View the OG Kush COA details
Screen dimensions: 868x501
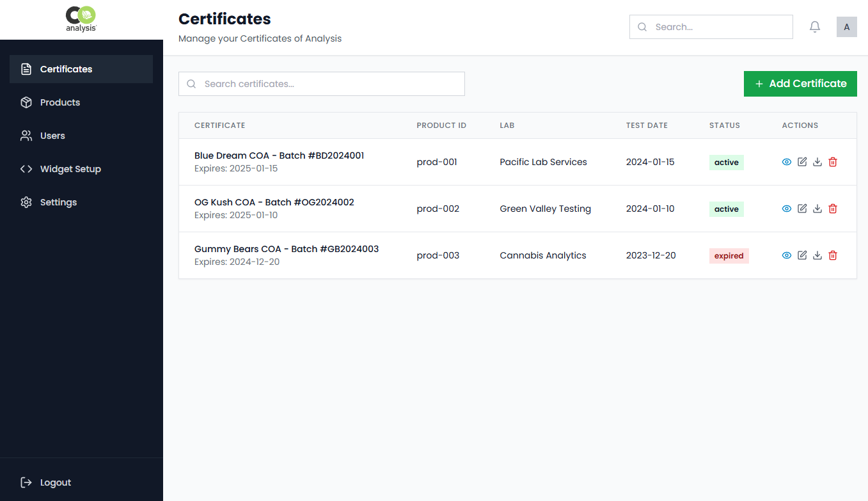(x=786, y=208)
